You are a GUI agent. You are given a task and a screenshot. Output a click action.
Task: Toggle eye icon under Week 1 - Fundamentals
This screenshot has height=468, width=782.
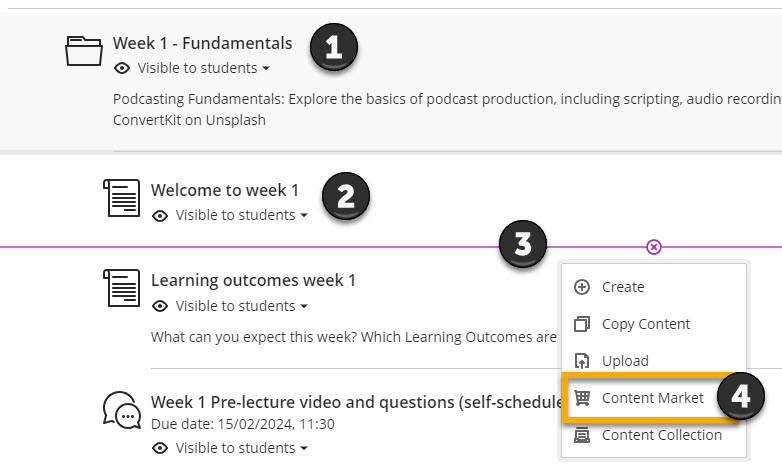click(x=122, y=69)
